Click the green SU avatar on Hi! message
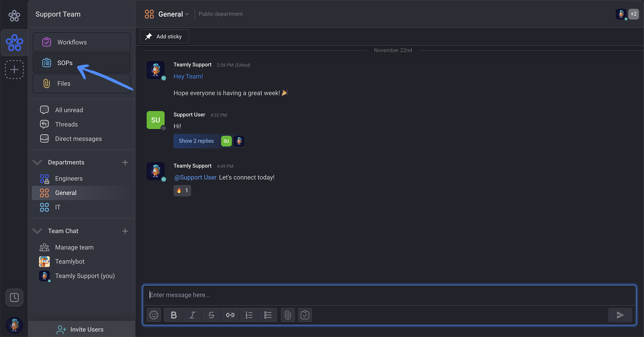 [156, 120]
